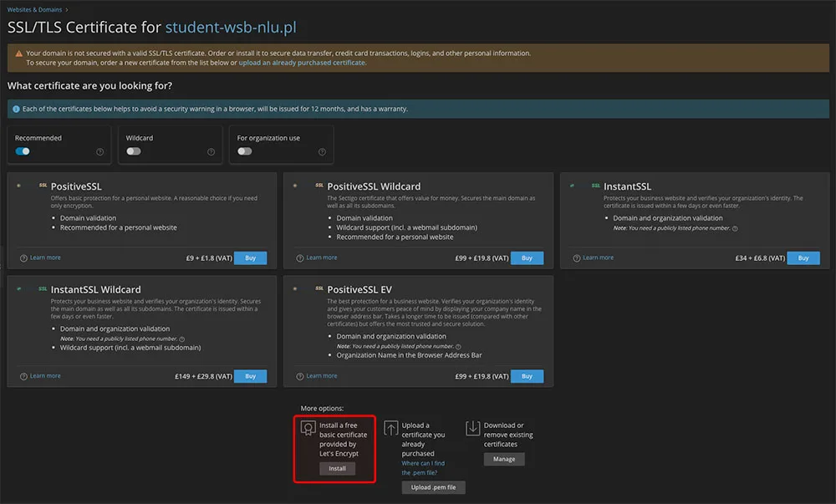Image resolution: width=836 pixels, height=504 pixels.
Task: Click the download arrow certificates icon
Action: coord(473,428)
